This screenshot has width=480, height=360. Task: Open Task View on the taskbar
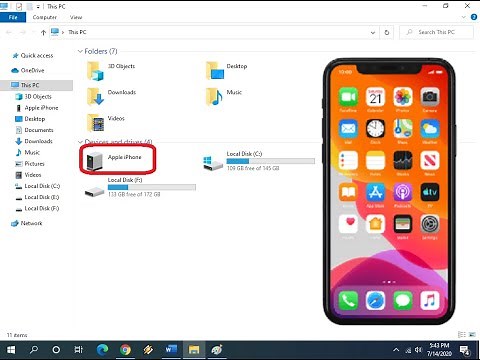[x=78, y=350]
